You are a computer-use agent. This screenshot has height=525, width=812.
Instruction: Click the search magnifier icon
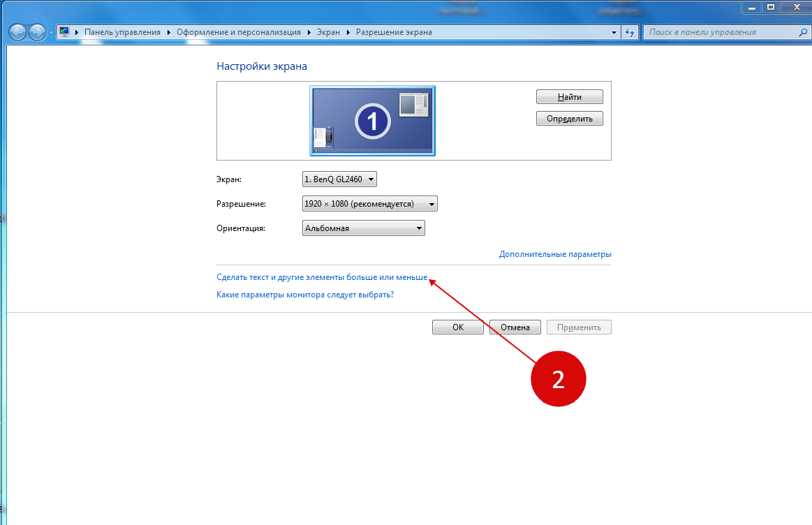click(803, 32)
